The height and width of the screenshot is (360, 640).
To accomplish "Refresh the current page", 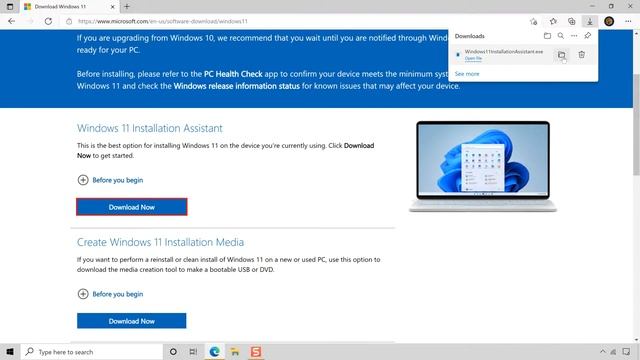I will [48, 21].
